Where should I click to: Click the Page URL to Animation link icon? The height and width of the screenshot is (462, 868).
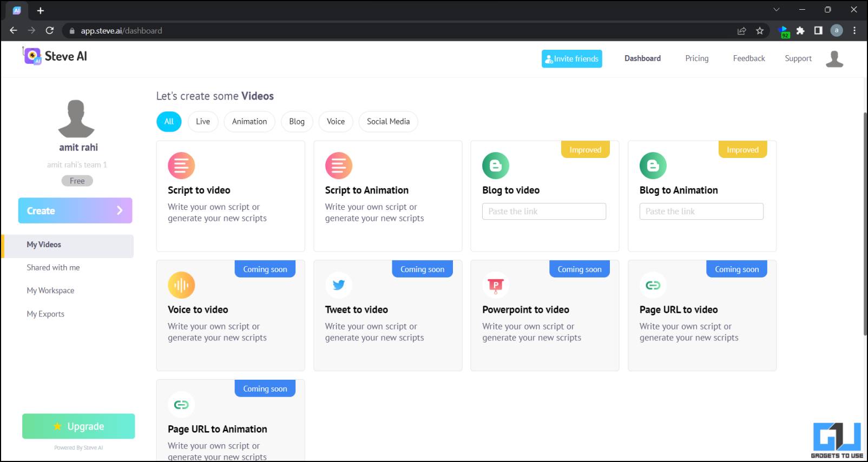click(181, 405)
